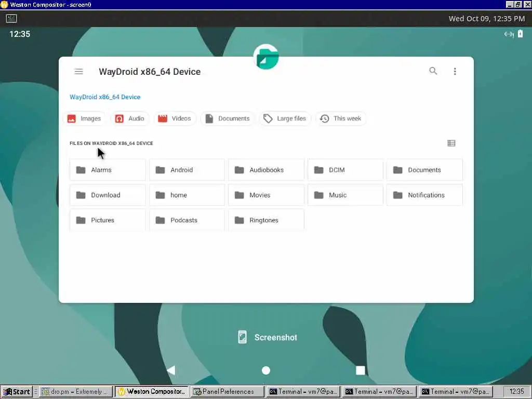Click the Files app icon above the card
532x399 pixels.
point(266,57)
